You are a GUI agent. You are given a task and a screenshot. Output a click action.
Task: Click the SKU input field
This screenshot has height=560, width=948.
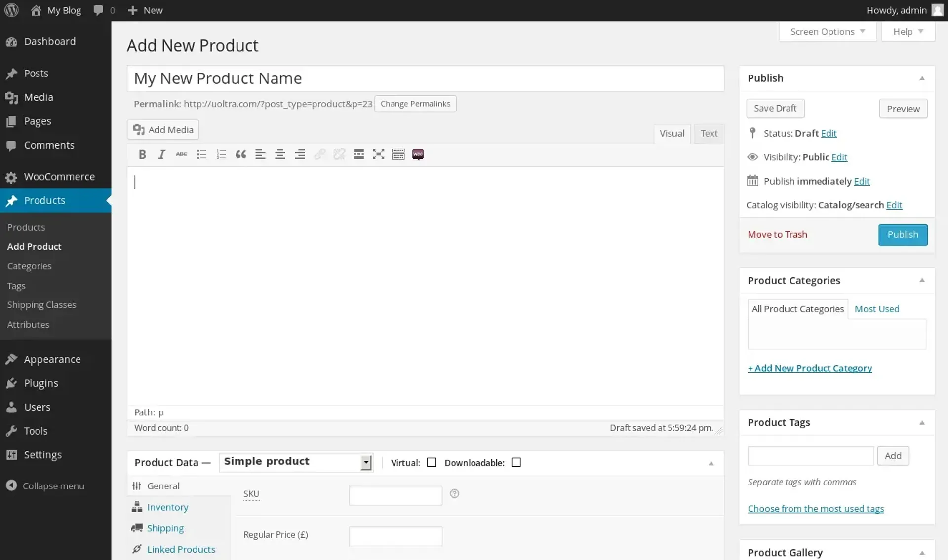click(395, 495)
